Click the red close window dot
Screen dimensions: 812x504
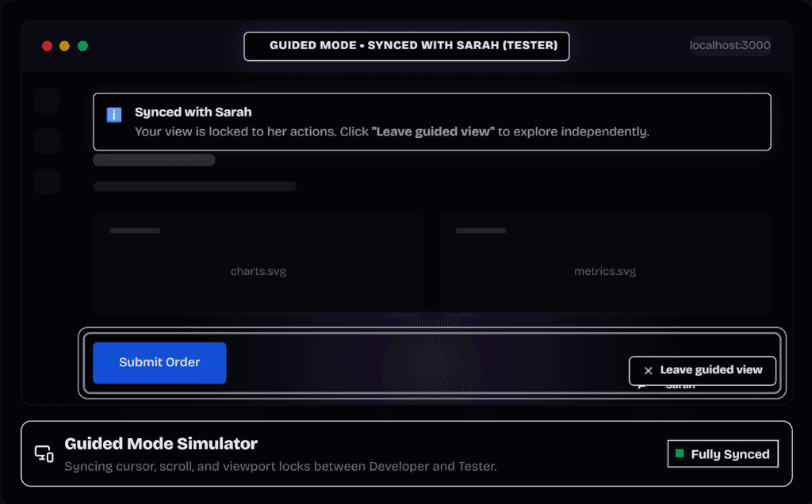point(47,46)
